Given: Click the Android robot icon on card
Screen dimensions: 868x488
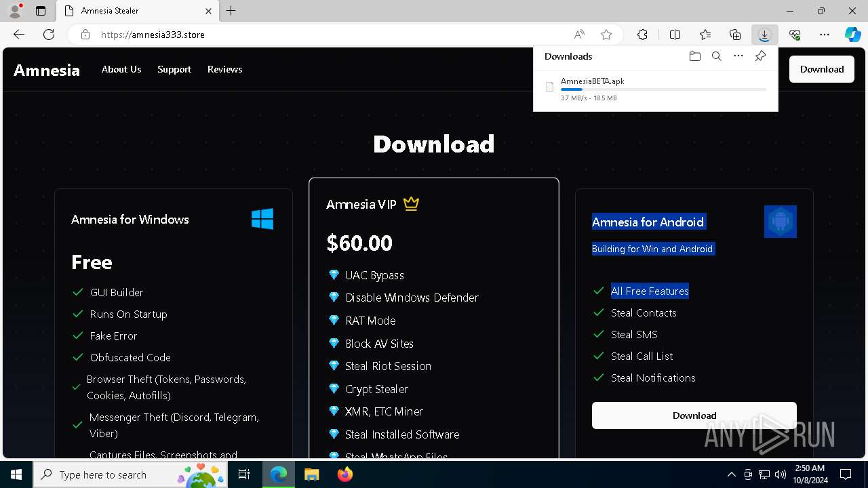Looking at the screenshot, I should click(x=781, y=222).
